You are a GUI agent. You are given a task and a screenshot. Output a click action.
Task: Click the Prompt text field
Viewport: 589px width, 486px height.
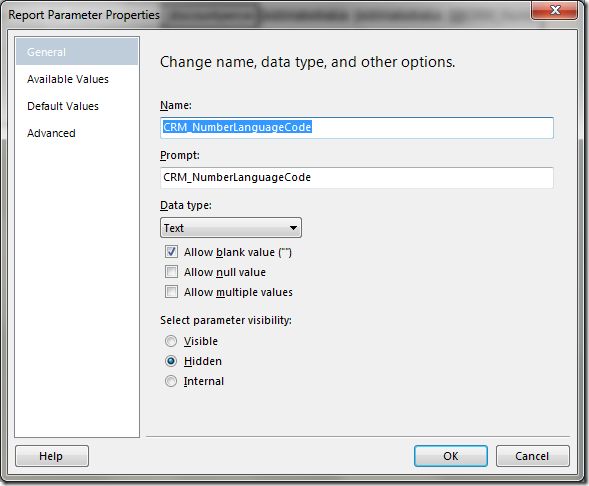[x=356, y=178]
